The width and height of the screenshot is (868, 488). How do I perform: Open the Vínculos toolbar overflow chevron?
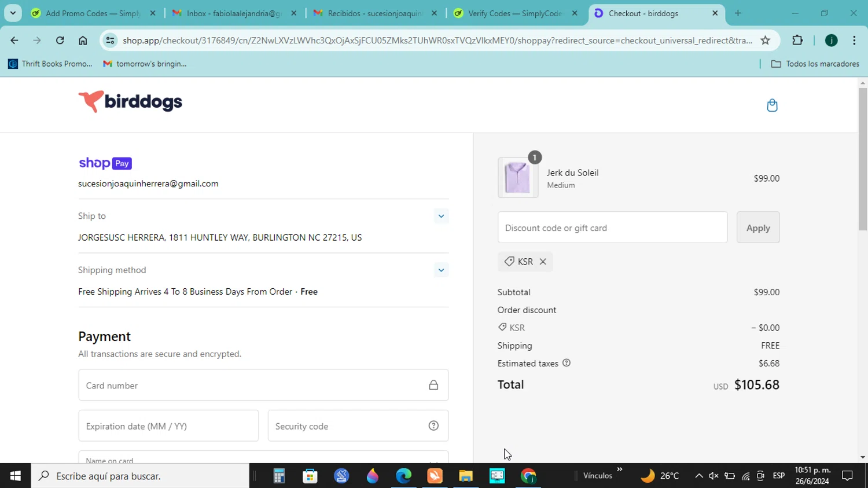[x=620, y=469]
